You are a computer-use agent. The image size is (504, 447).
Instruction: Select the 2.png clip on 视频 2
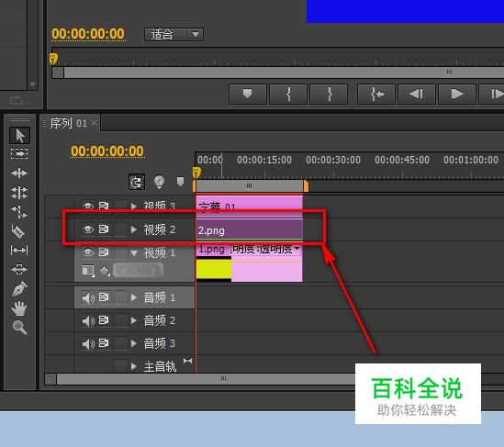pos(250,230)
